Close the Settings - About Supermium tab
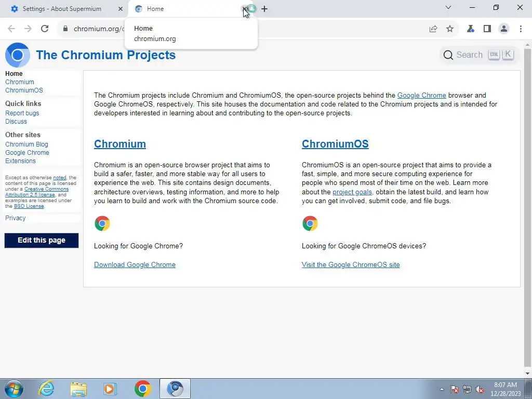The height and width of the screenshot is (399, 532). [121, 9]
